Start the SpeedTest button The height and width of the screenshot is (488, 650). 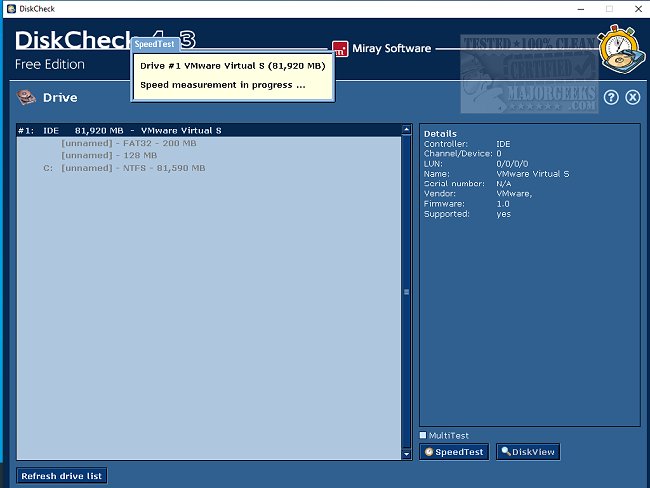454,452
